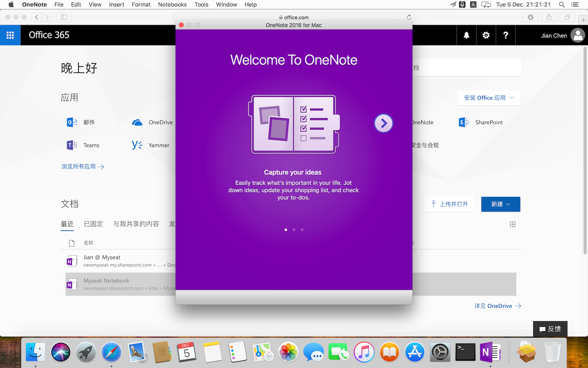Launch Siri from the Dock

pyautogui.click(x=61, y=352)
